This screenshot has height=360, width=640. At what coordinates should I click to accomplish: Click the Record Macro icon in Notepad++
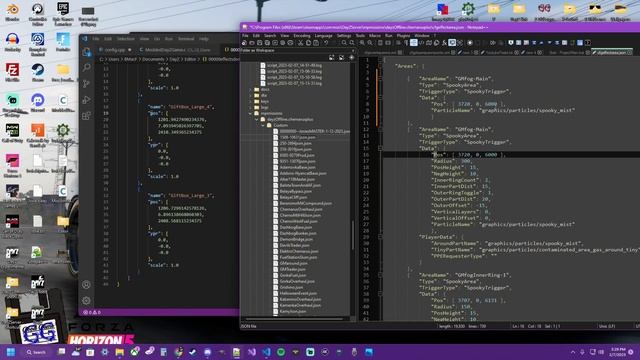click(x=470, y=42)
